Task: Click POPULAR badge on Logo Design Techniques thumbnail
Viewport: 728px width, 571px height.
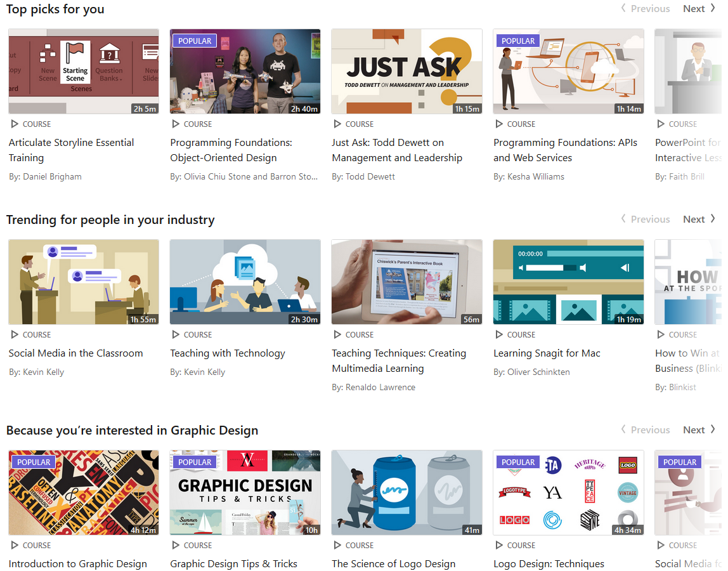Action: pos(517,463)
